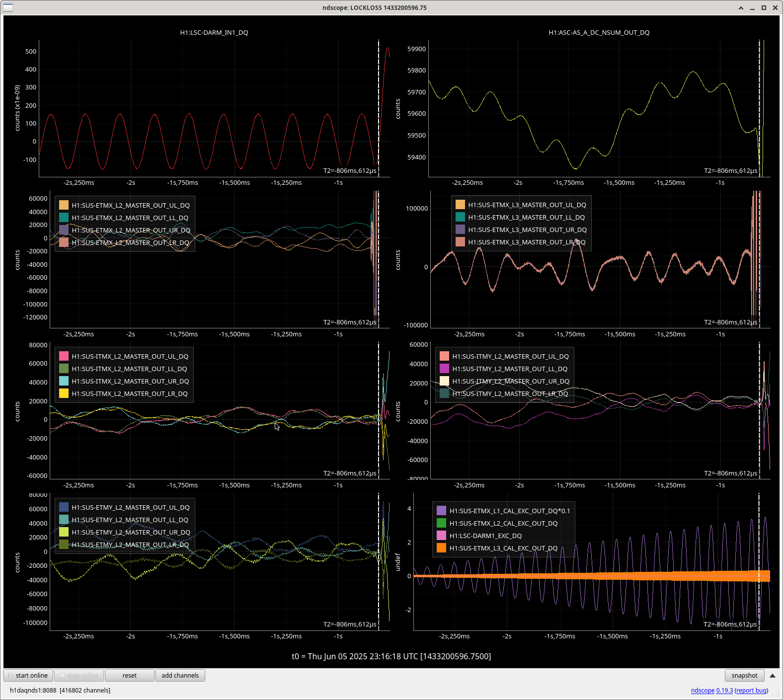Click the window menu icon in title bar

point(8,7)
